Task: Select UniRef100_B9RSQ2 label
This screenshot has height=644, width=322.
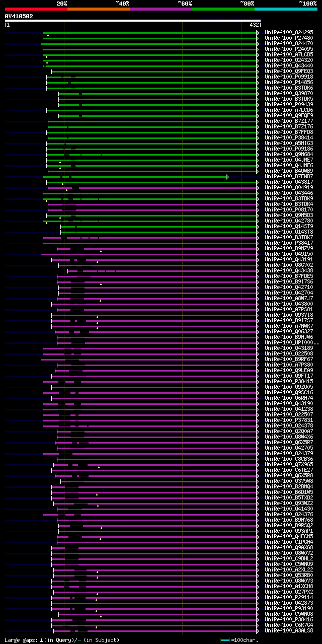Action: (x=288, y=525)
